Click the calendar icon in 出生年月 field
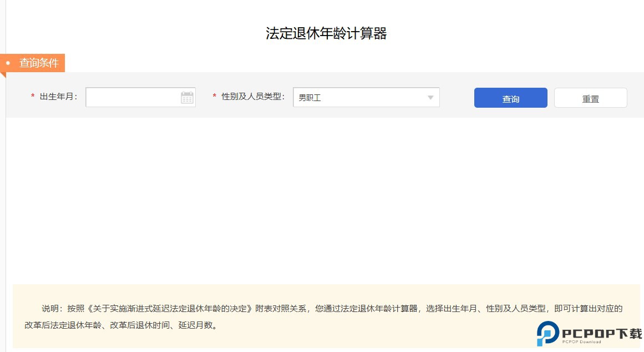 pos(187,97)
